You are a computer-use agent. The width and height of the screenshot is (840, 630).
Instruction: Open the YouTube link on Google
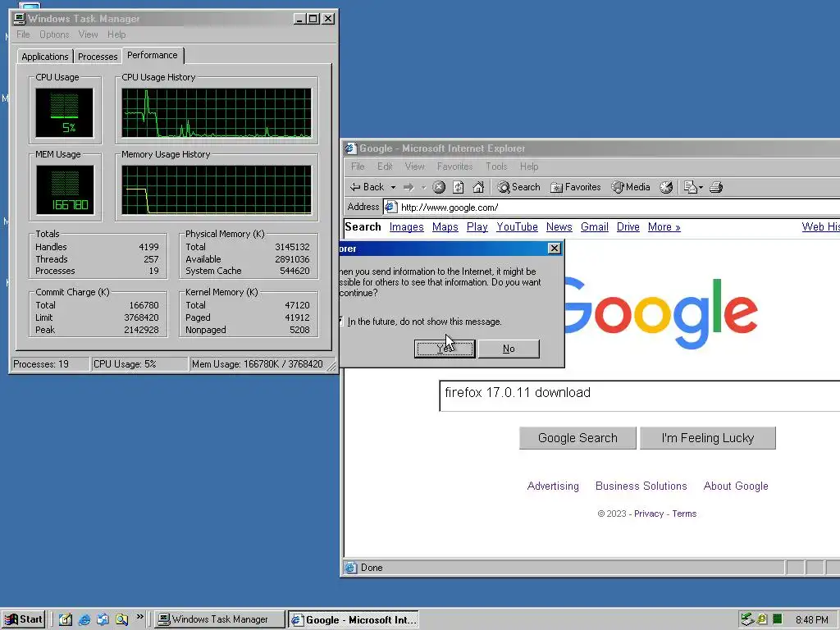[x=517, y=227]
